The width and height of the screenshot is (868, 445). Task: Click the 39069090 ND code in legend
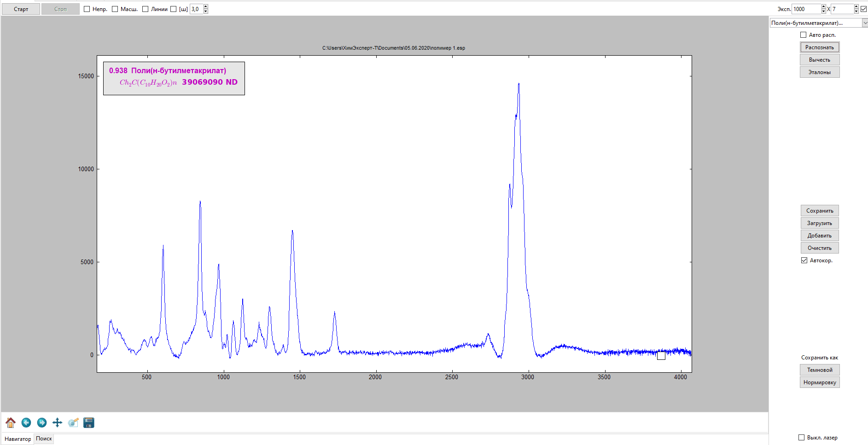tap(210, 82)
